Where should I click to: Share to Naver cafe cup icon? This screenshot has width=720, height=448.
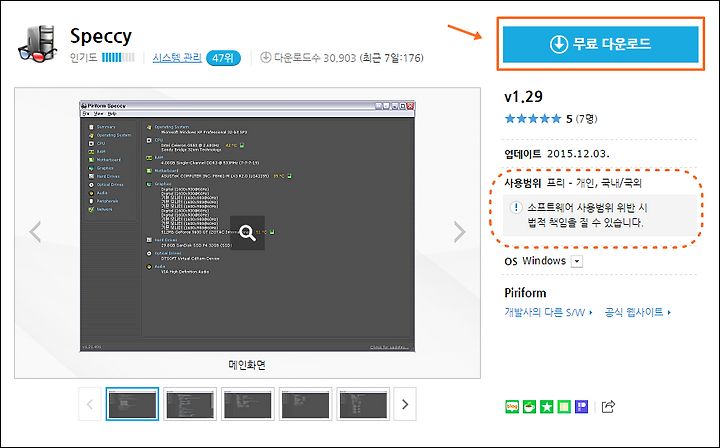(x=529, y=407)
